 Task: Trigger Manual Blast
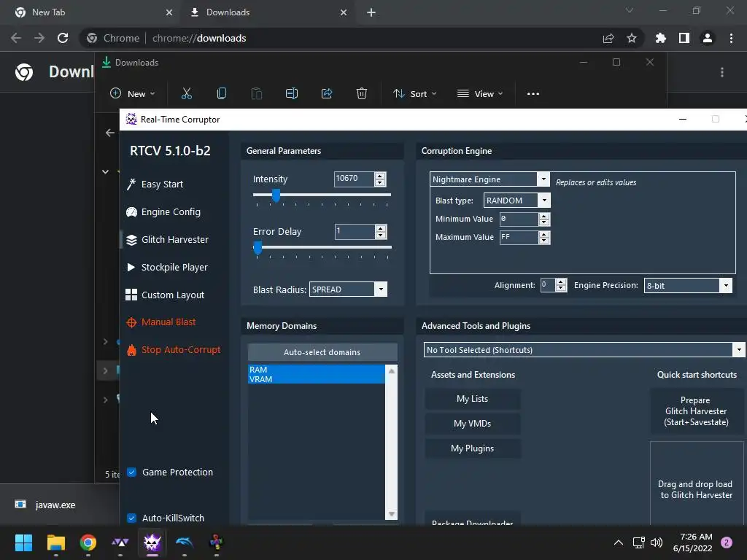[161, 322]
